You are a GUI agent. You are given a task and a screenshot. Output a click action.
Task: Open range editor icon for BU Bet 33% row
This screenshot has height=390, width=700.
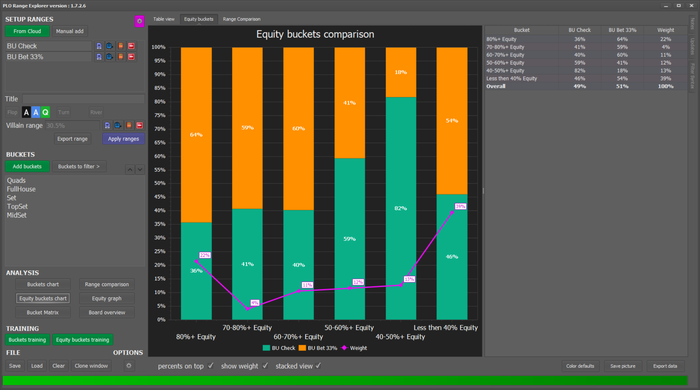(x=99, y=57)
